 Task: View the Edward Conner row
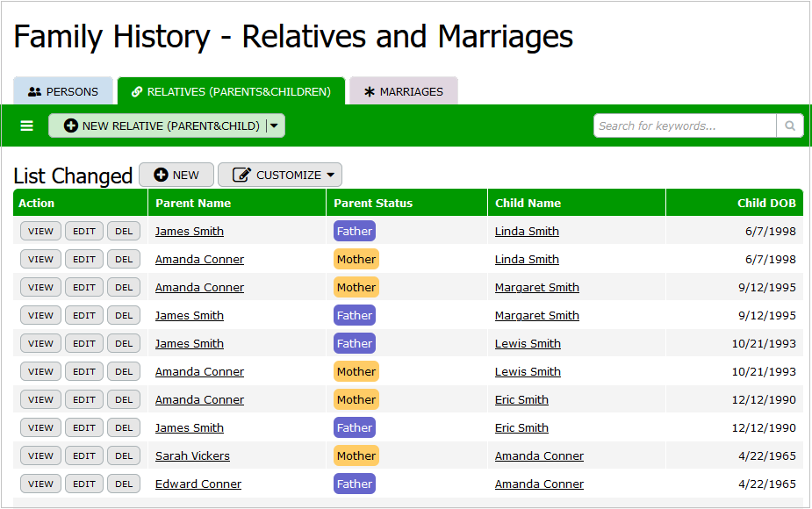[x=41, y=484]
